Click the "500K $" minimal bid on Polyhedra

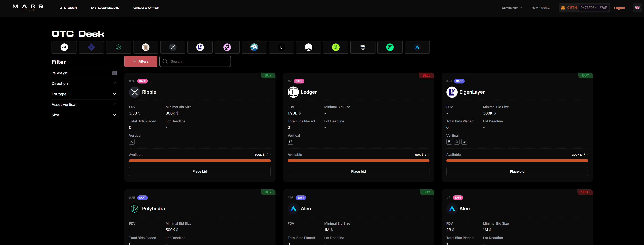point(172,230)
